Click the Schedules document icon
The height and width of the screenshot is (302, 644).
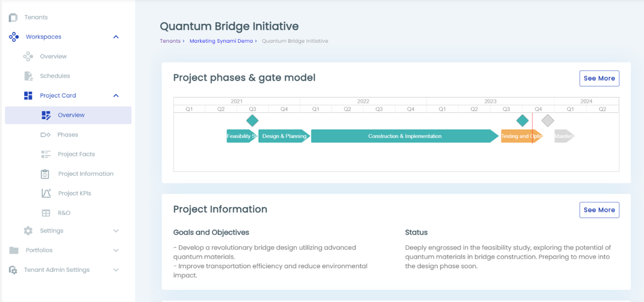click(x=28, y=76)
